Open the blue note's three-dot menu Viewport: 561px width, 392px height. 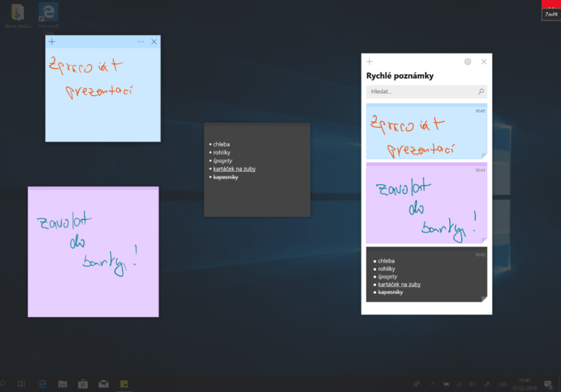pos(141,42)
